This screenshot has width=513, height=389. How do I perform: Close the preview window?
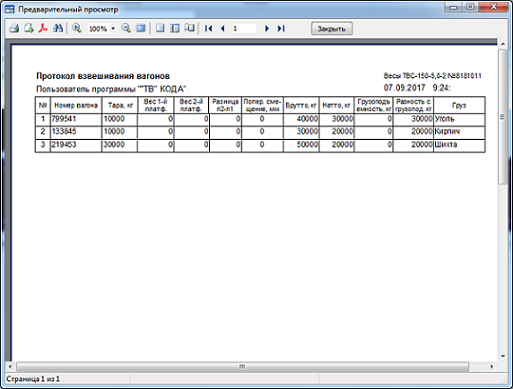click(x=494, y=7)
